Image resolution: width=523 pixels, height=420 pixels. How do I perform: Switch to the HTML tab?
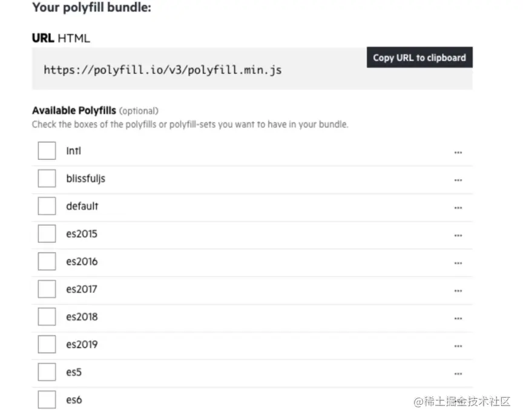tap(74, 38)
